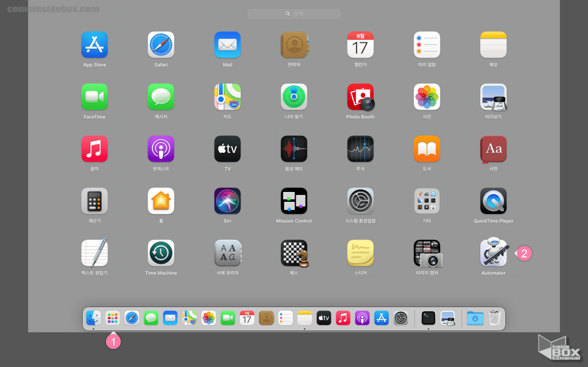Open 팟캐스트 (Podcasts) in the Launchpad grid

pos(161,149)
